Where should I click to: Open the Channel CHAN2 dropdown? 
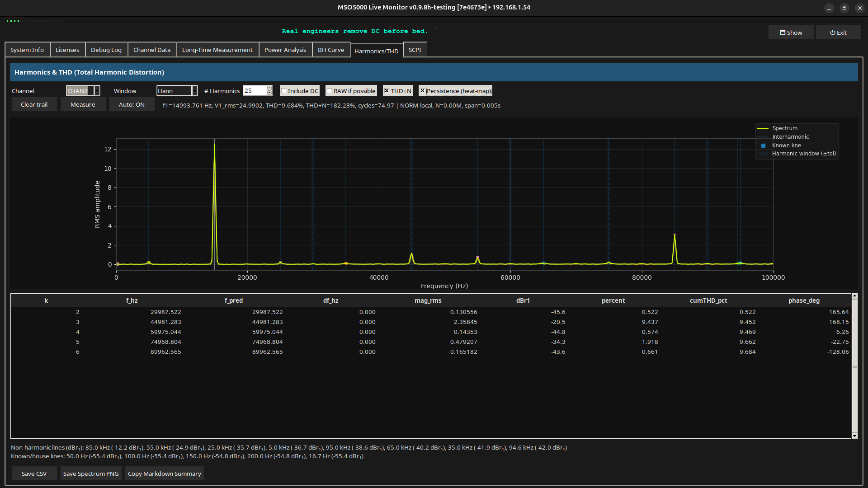coord(97,91)
